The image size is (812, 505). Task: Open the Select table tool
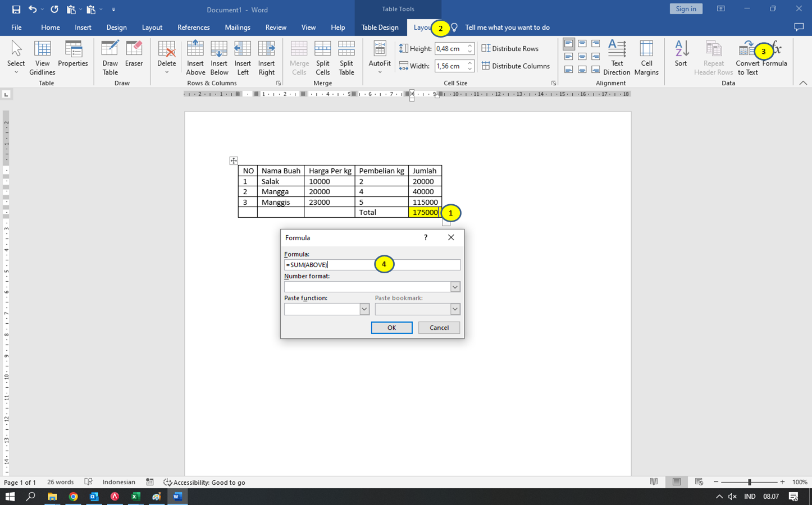coord(16,58)
